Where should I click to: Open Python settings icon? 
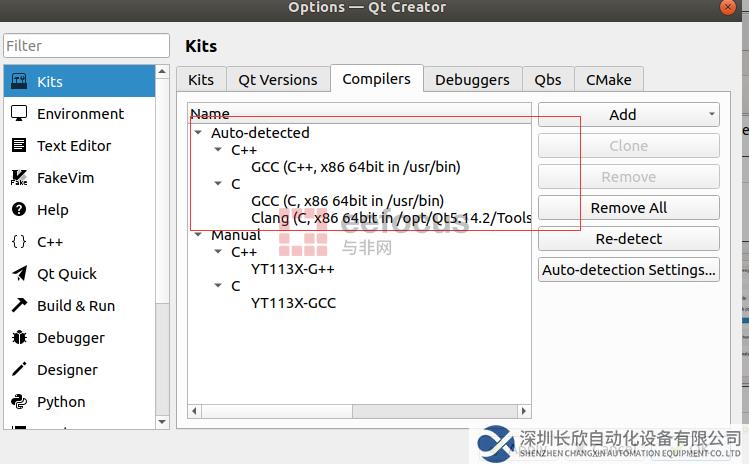point(19,401)
